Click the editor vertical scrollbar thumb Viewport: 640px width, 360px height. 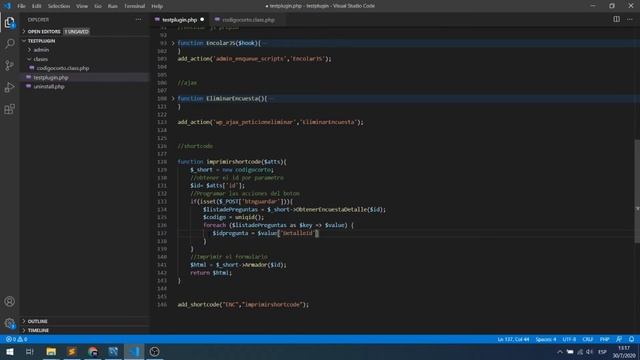[x=637, y=191]
